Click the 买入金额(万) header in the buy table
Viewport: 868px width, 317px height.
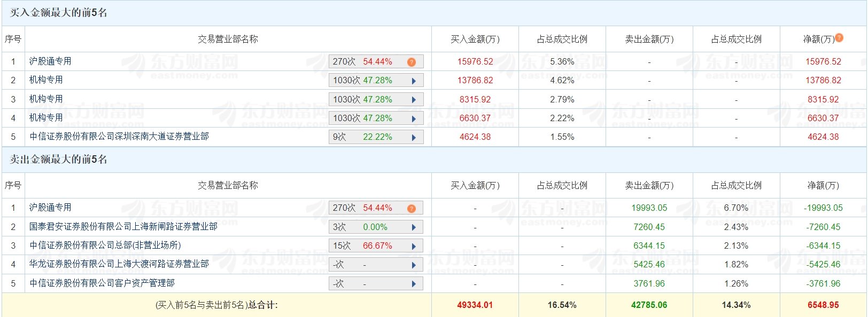(x=475, y=39)
